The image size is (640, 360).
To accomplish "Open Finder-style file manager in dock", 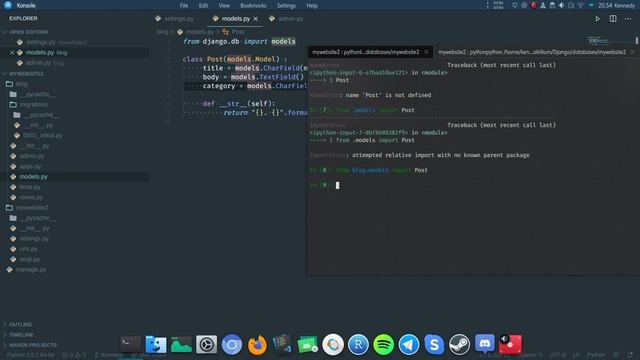I will point(156,345).
